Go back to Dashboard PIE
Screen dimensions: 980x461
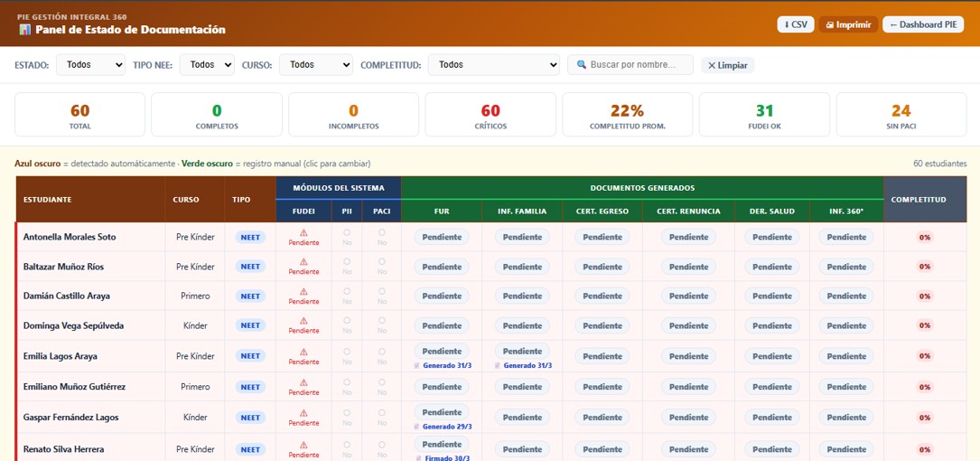pyautogui.click(x=922, y=24)
